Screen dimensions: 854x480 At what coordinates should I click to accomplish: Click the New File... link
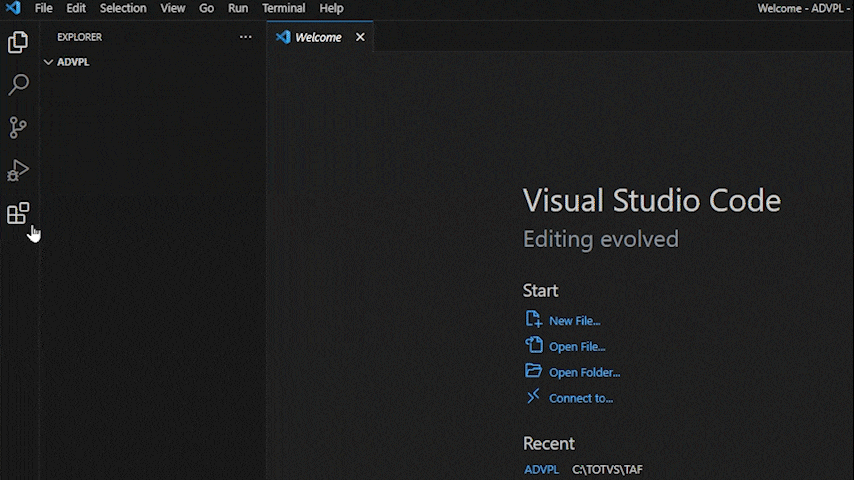[x=575, y=321]
